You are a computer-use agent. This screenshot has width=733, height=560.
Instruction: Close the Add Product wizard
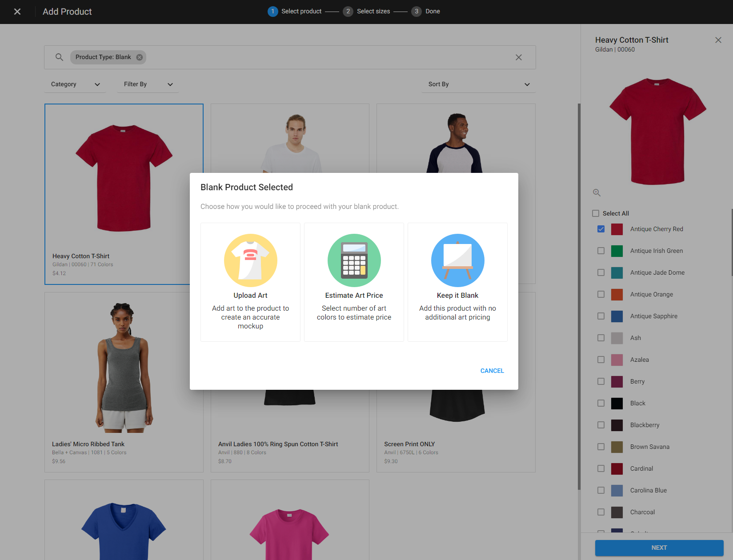click(17, 12)
